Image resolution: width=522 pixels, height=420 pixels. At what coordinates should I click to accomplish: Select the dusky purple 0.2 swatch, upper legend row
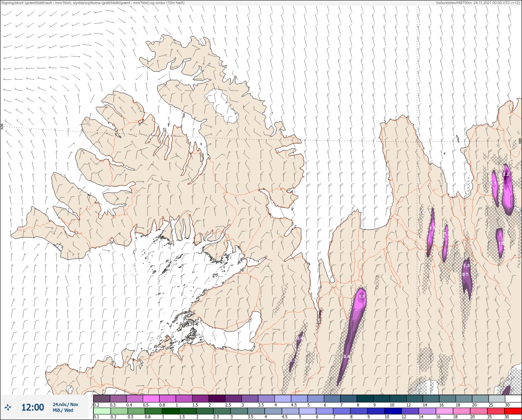(102, 398)
